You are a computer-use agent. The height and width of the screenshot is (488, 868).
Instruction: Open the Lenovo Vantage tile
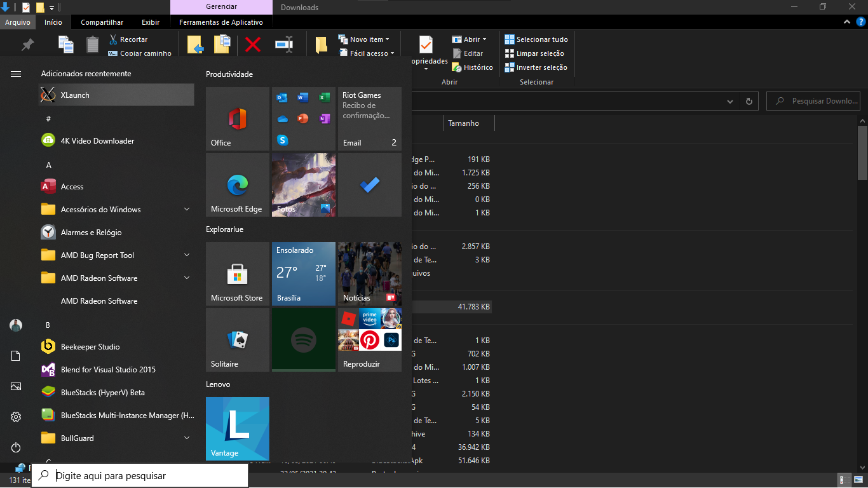pyautogui.click(x=237, y=428)
